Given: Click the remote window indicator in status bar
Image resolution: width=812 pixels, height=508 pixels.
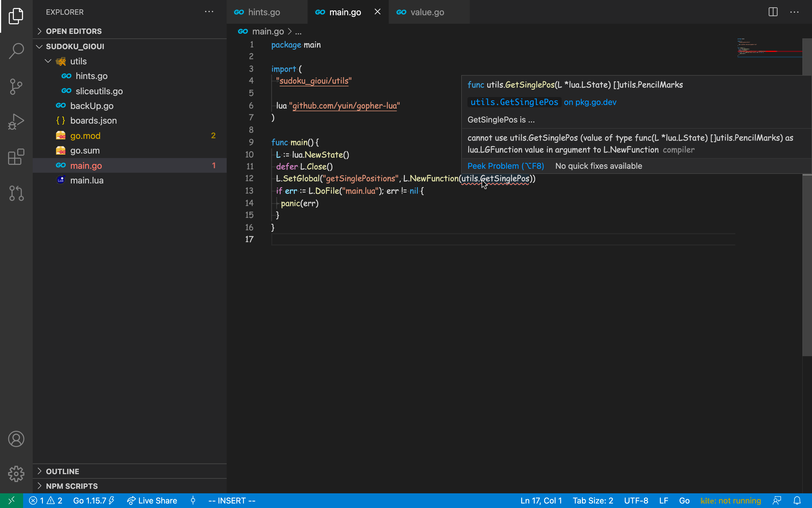Looking at the screenshot, I should tap(11, 501).
